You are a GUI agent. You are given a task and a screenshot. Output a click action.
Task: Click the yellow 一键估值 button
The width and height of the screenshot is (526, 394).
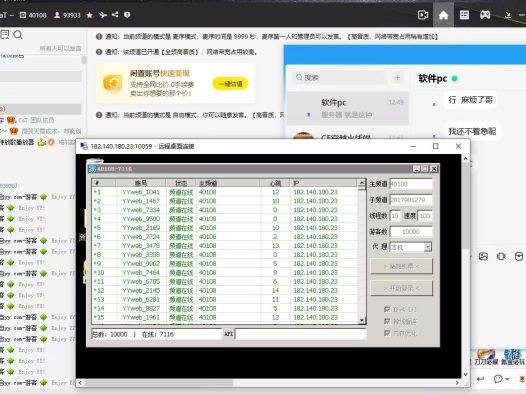pyautogui.click(x=230, y=84)
